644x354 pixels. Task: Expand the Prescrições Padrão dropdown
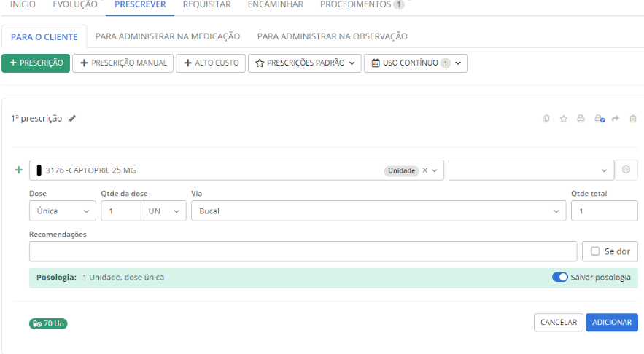[304, 63]
